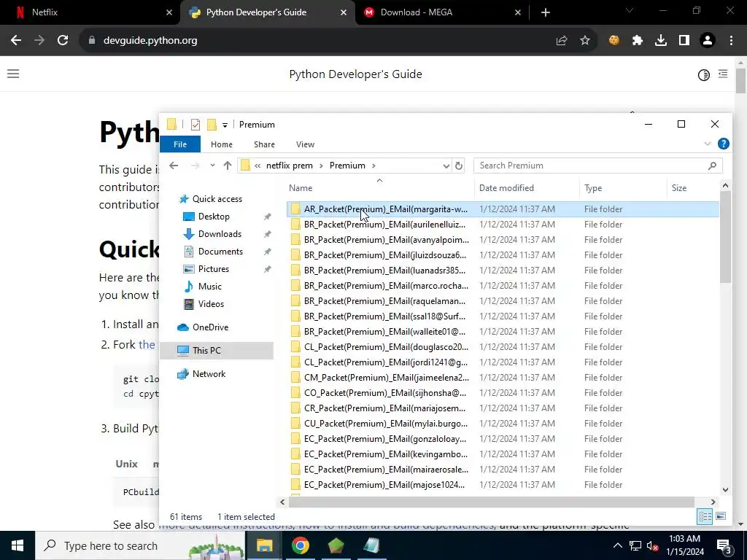Open File Explorer from the taskbar

(264, 545)
